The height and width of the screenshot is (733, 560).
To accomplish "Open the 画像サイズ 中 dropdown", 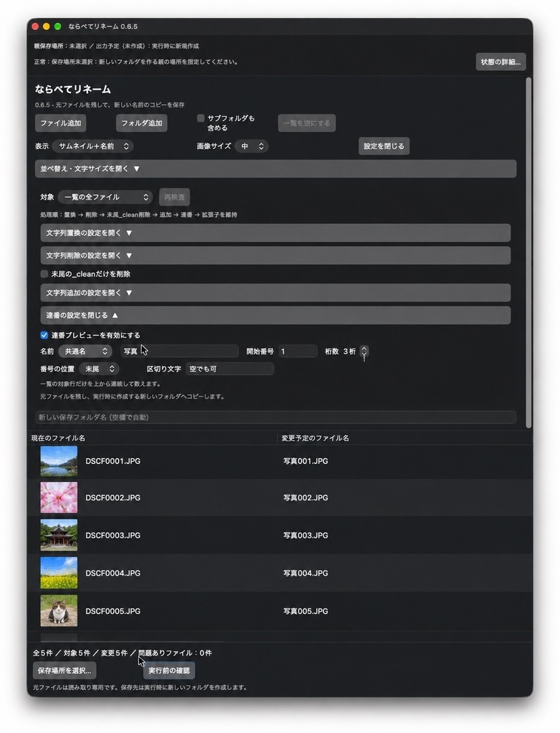I will pyautogui.click(x=251, y=146).
